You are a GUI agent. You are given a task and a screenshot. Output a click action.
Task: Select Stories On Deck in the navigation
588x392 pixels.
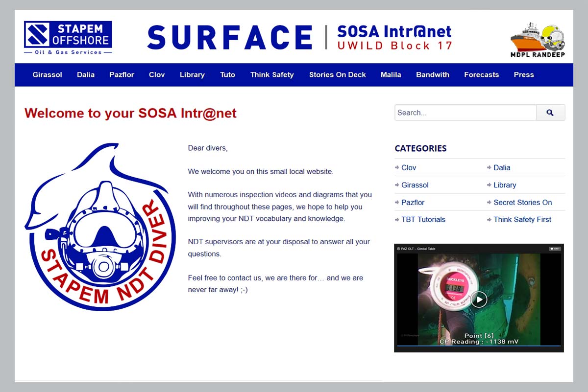point(338,75)
